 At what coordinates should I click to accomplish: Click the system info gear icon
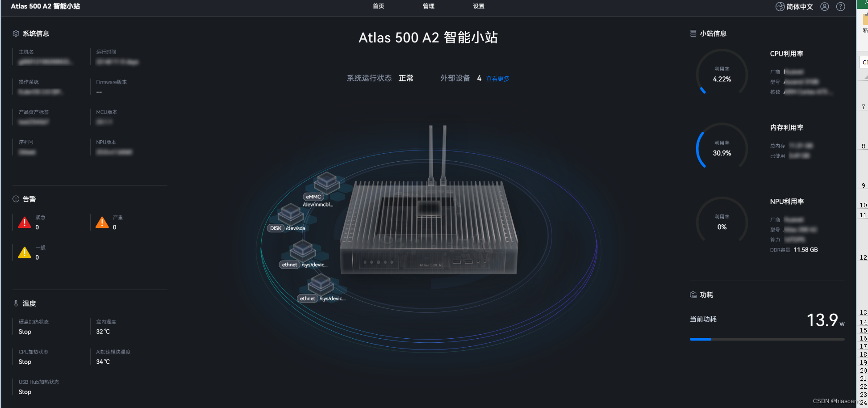(x=16, y=34)
